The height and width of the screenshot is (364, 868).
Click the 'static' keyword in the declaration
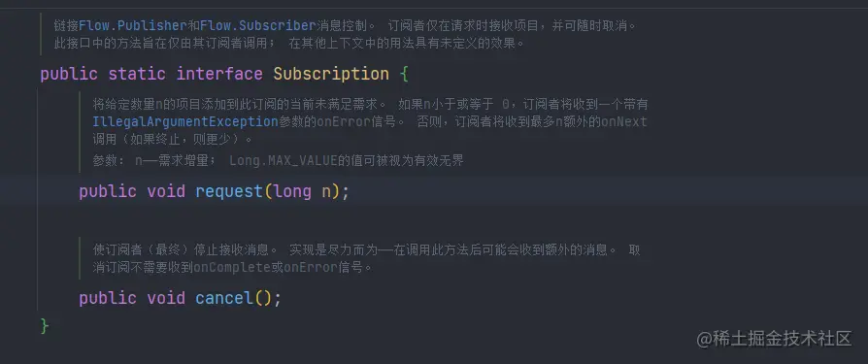coord(137,74)
